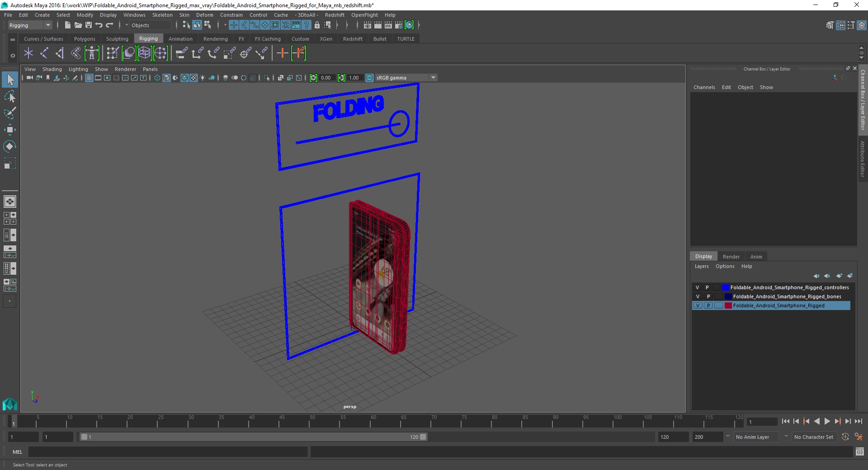Click the HumanIK character icon
The height and width of the screenshot is (470, 868).
(x=92, y=53)
